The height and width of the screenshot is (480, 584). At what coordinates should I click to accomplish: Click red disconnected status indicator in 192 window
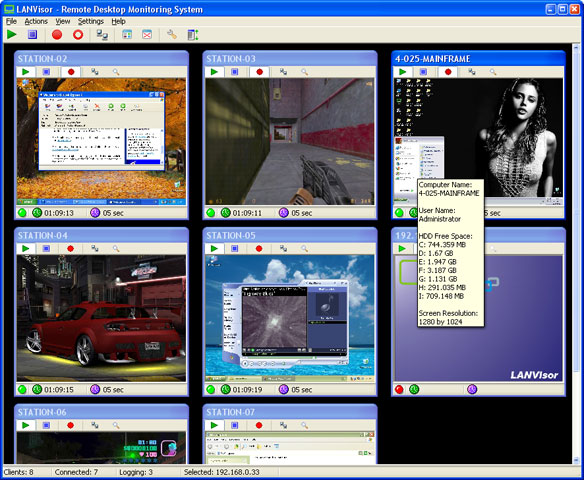click(399, 390)
